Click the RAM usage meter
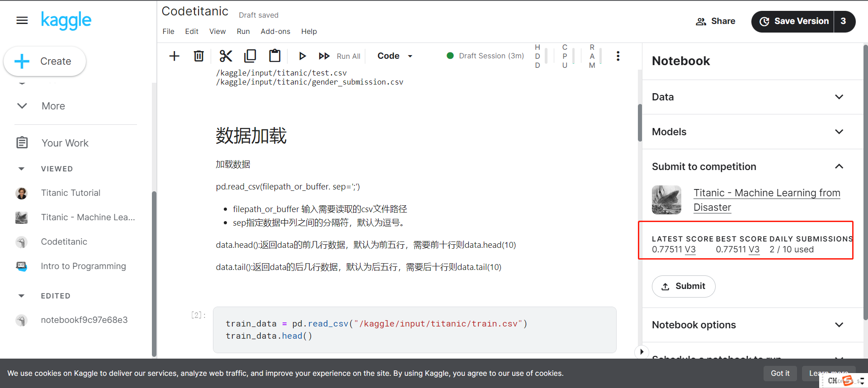 click(595, 56)
